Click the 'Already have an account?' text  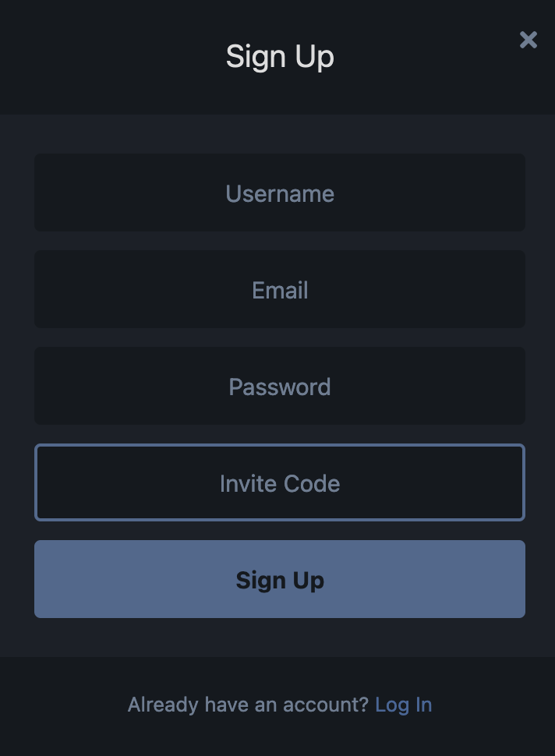coord(249,705)
